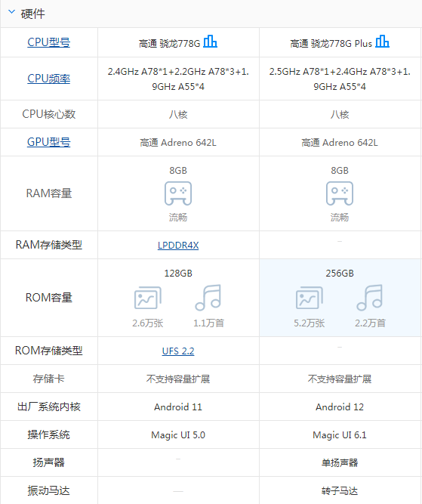Viewport: 422px width, 504px height.
Task: Open the CPU型号 link
Action: 49,42
